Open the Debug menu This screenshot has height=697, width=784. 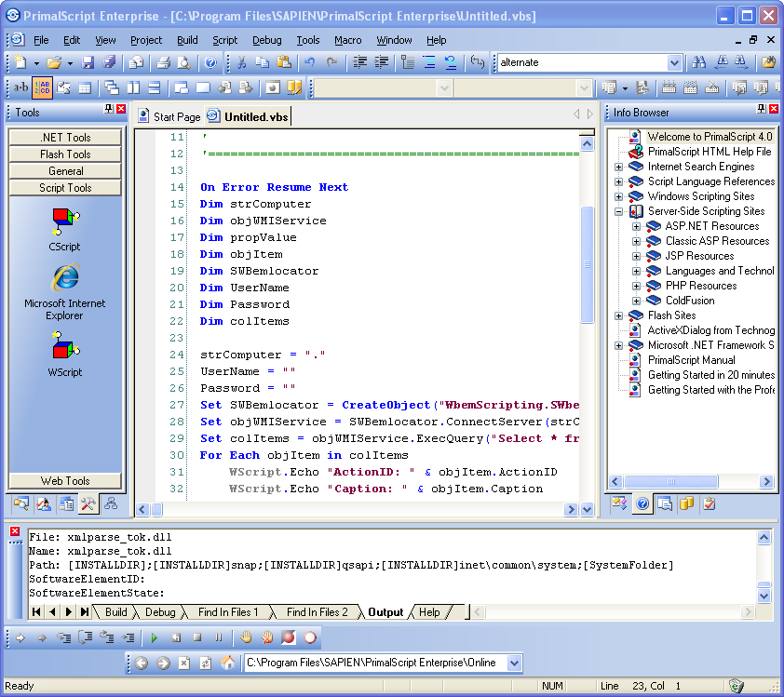pos(266,40)
